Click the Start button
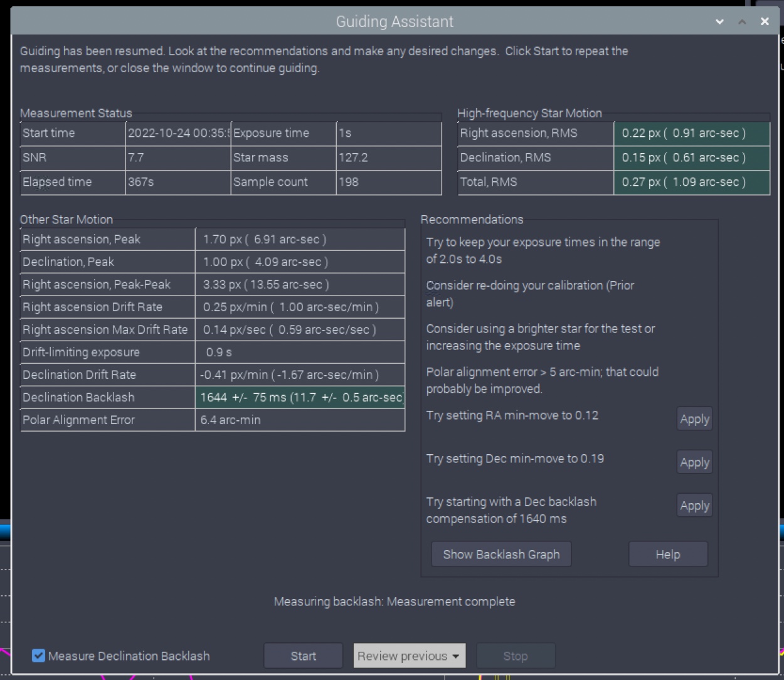The height and width of the screenshot is (680, 784). (x=304, y=656)
